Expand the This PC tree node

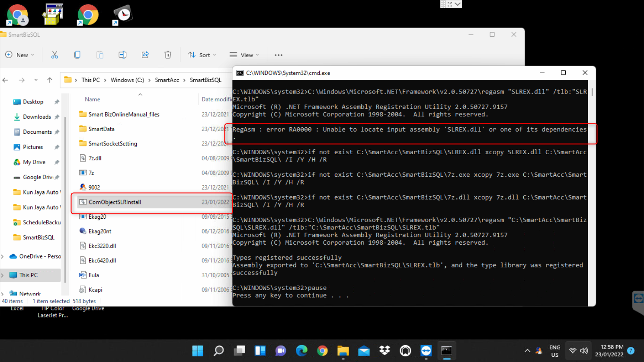tap(3, 275)
